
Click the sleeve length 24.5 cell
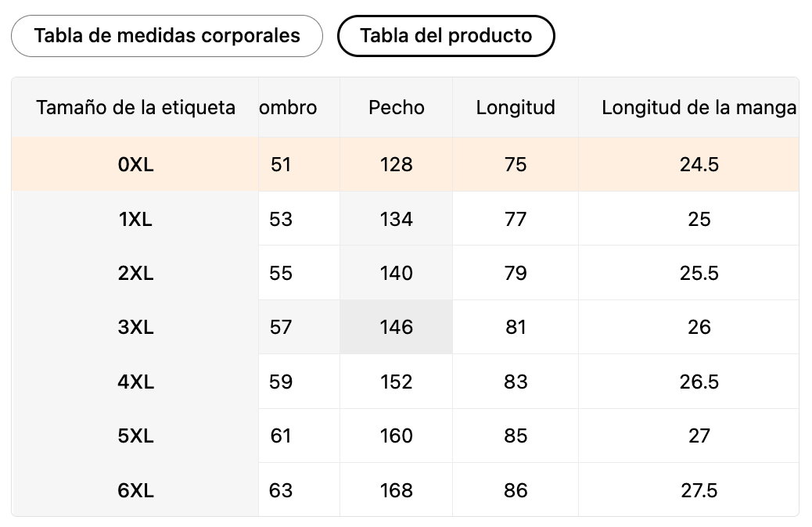point(699,165)
